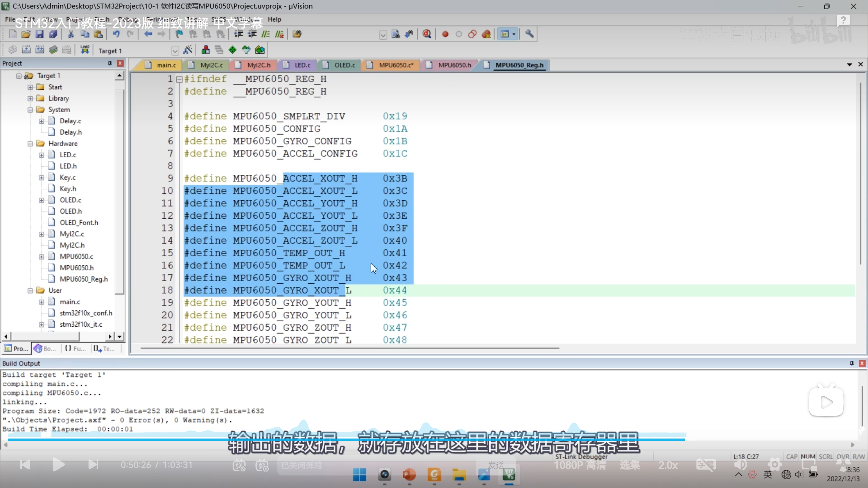This screenshot has height=488, width=868.
Task: Pin the Project panel with pushpin
Action: pyautogui.click(x=110, y=63)
